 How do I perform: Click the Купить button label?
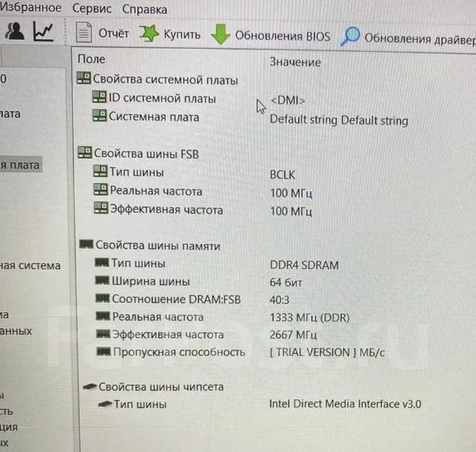pyautogui.click(x=182, y=35)
